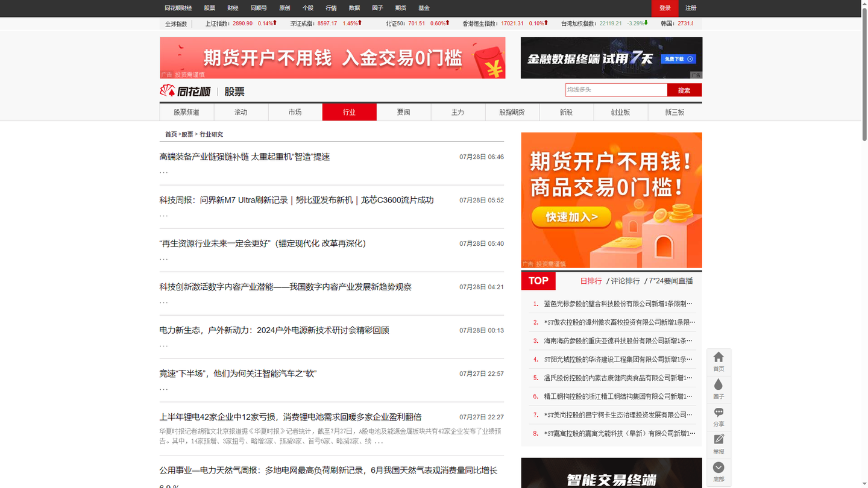Open ranking item 8 *ST嘉寓控股

click(x=619, y=433)
